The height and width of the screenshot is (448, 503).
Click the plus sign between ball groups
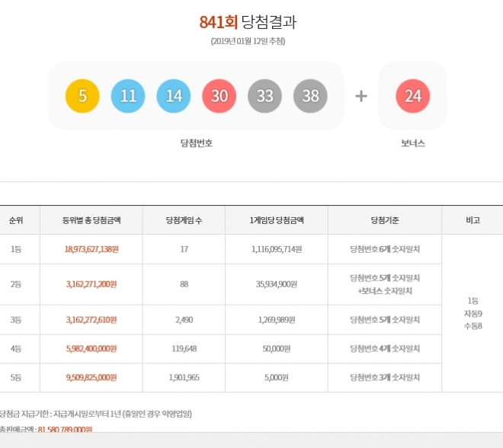coord(361,96)
